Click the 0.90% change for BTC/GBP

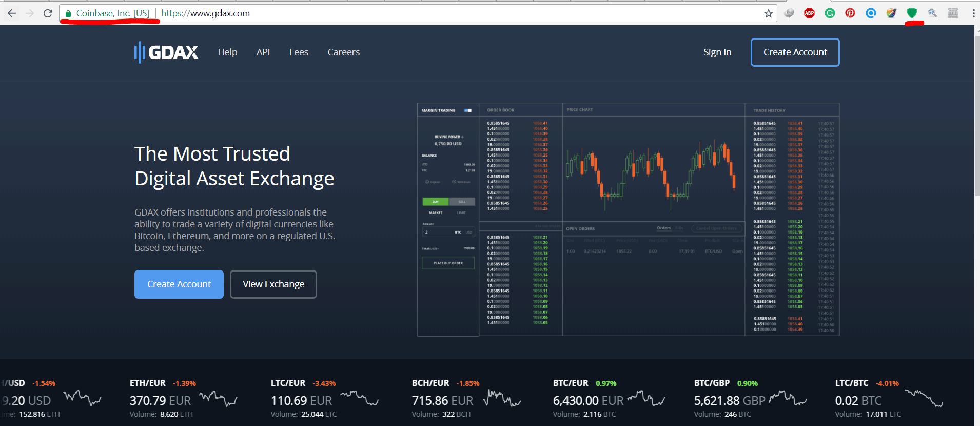coord(748,383)
